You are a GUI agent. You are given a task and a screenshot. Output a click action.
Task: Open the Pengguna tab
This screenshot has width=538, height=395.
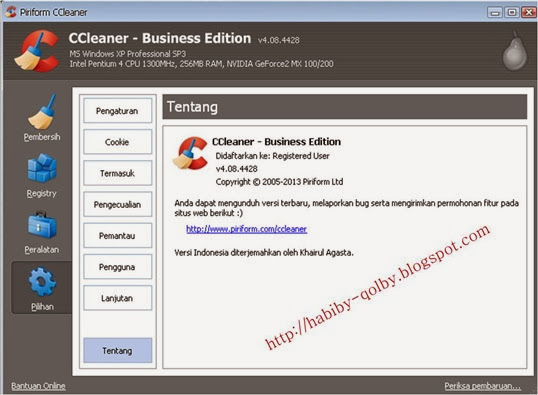pyautogui.click(x=117, y=267)
